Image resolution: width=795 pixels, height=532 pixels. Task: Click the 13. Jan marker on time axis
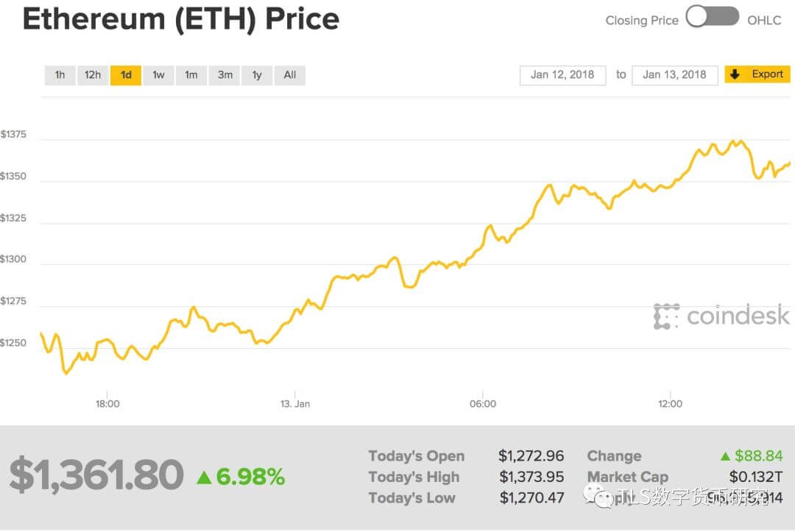point(295,403)
